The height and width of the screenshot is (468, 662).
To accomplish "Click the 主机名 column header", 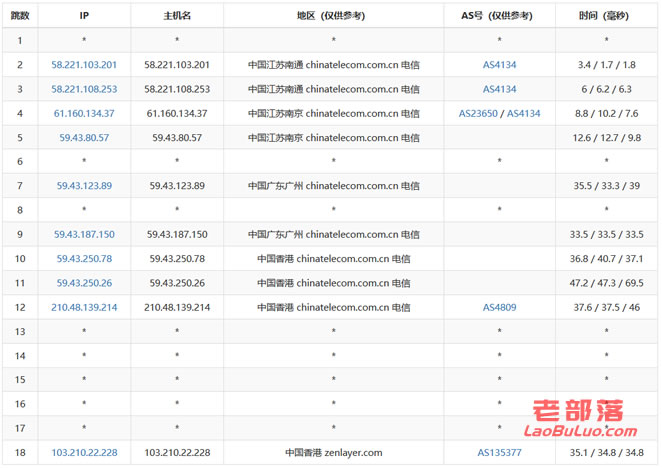I will click(177, 16).
